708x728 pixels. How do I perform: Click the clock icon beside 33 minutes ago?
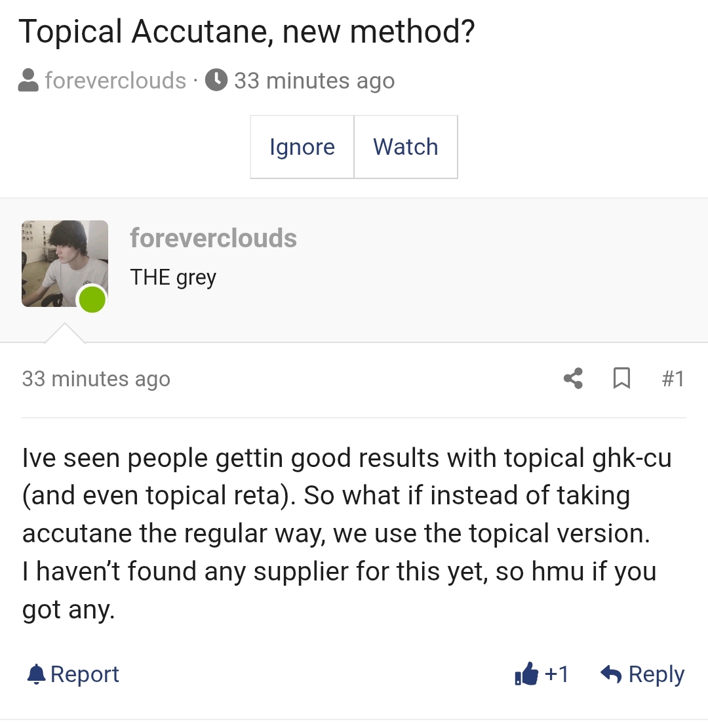point(216,80)
